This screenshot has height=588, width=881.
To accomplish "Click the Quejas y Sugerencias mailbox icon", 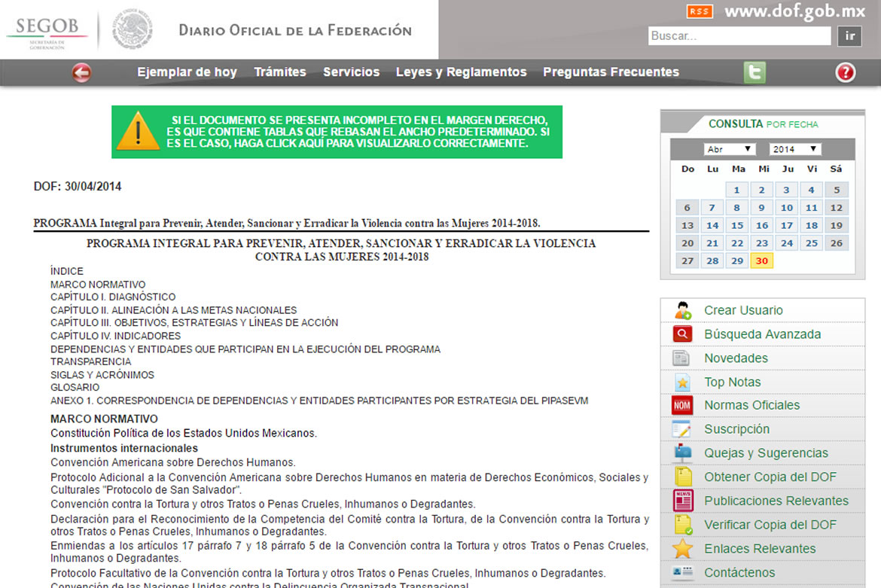I will pyautogui.click(x=682, y=453).
